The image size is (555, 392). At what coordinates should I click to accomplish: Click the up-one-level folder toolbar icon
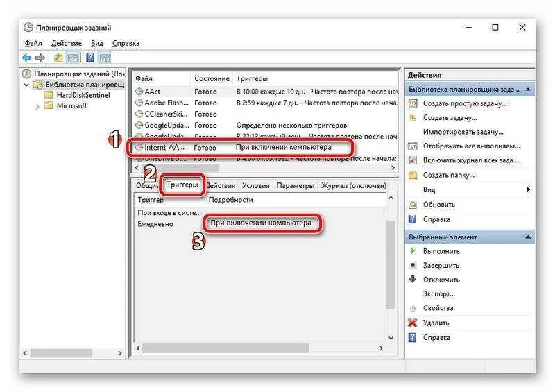[x=58, y=58]
